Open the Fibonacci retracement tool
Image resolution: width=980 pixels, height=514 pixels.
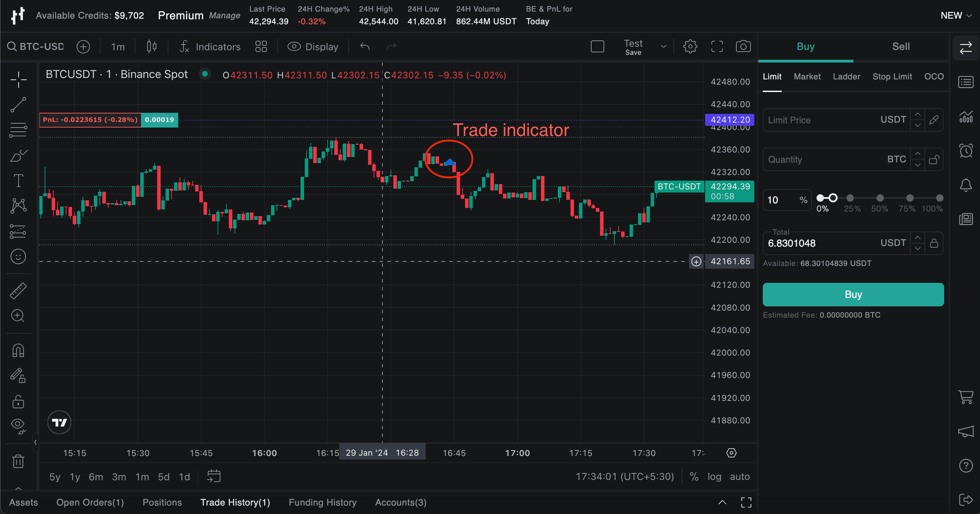(18, 130)
